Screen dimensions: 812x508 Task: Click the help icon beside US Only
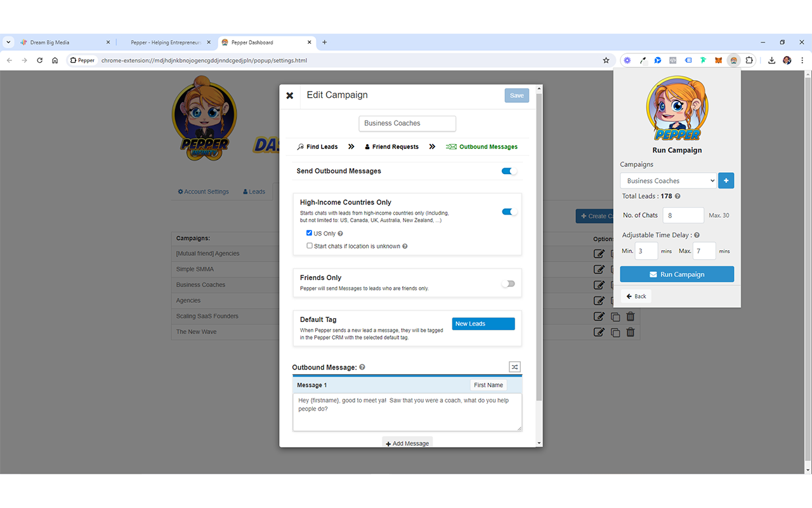click(341, 234)
